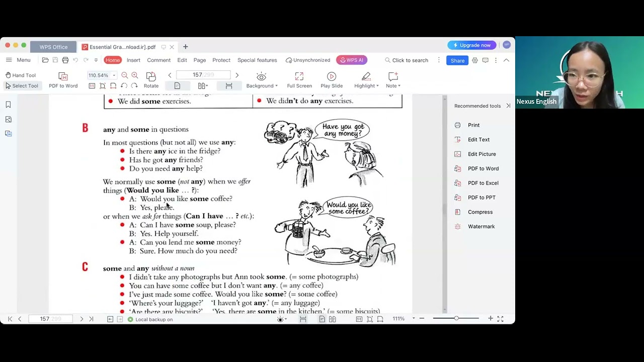Click the actual size 1:1 icon
The height and width of the screenshot is (362, 644).
pyautogui.click(x=92, y=86)
